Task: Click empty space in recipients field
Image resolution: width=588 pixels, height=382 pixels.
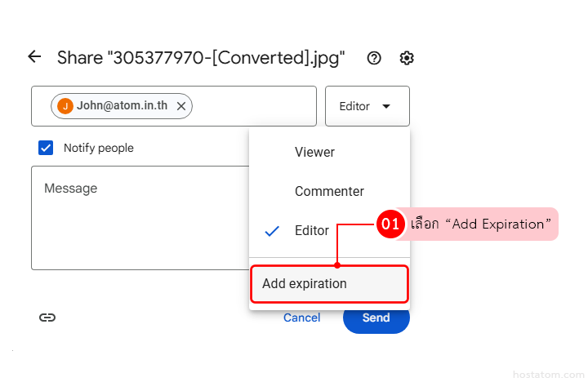Action: (253, 106)
